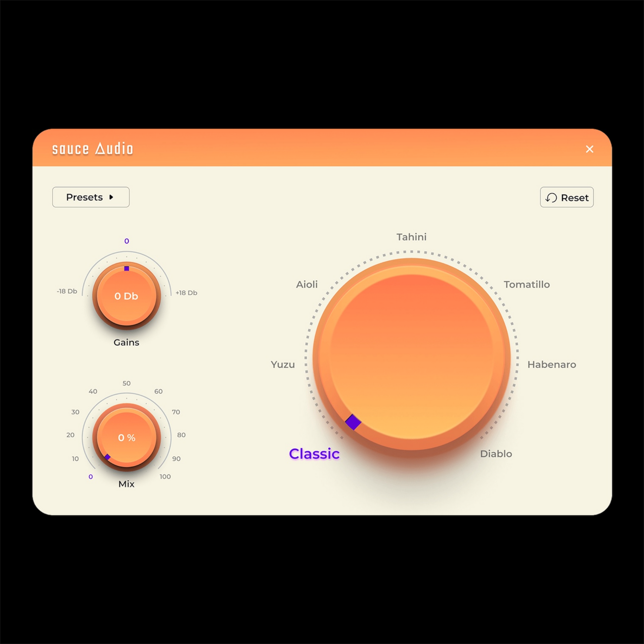The height and width of the screenshot is (644, 644).
Task: Switch to the Diablo flavor
Action: tap(496, 454)
